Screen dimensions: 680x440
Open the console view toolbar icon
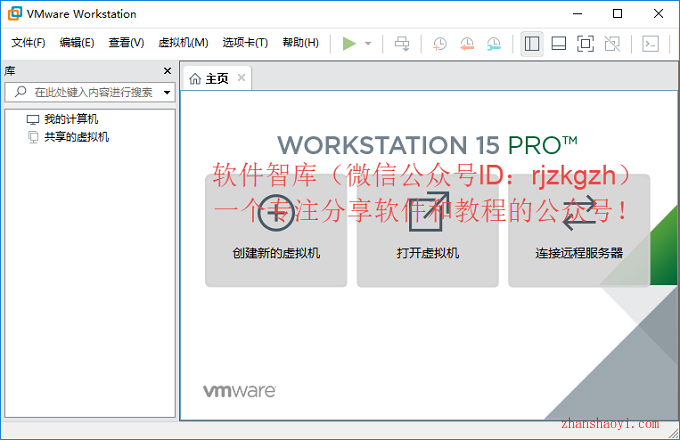[x=651, y=43]
